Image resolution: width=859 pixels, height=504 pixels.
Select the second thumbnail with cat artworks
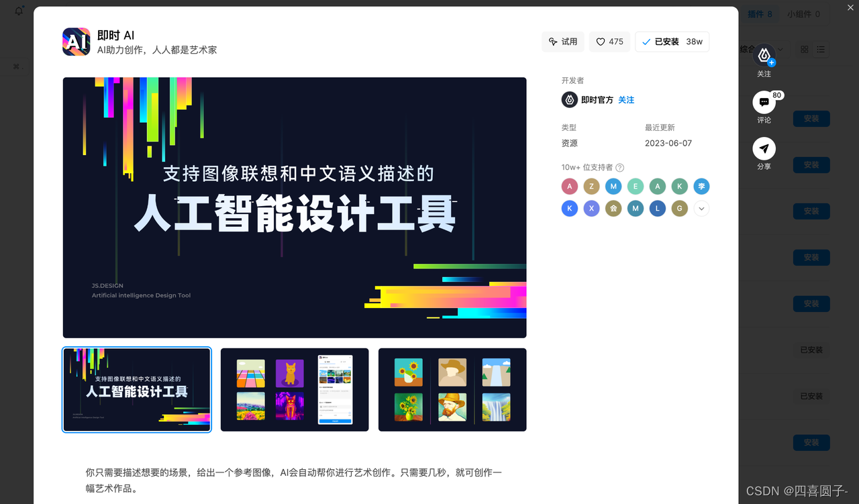point(295,389)
